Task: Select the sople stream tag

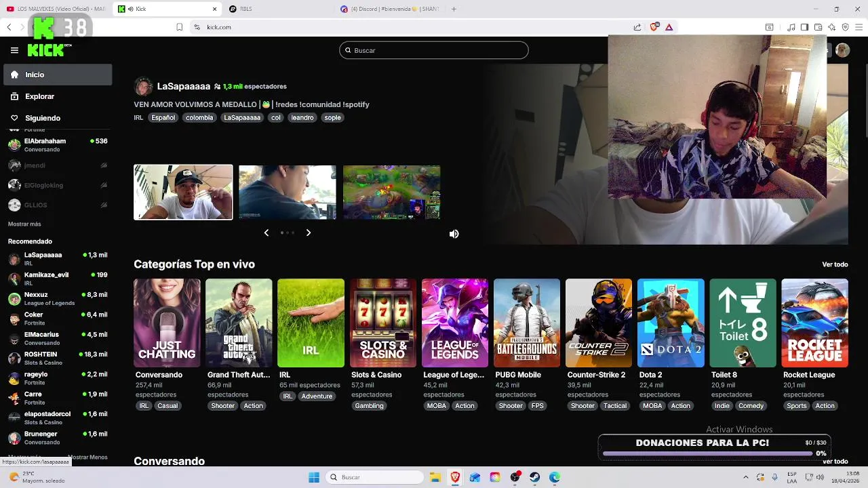Action: coord(332,117)
